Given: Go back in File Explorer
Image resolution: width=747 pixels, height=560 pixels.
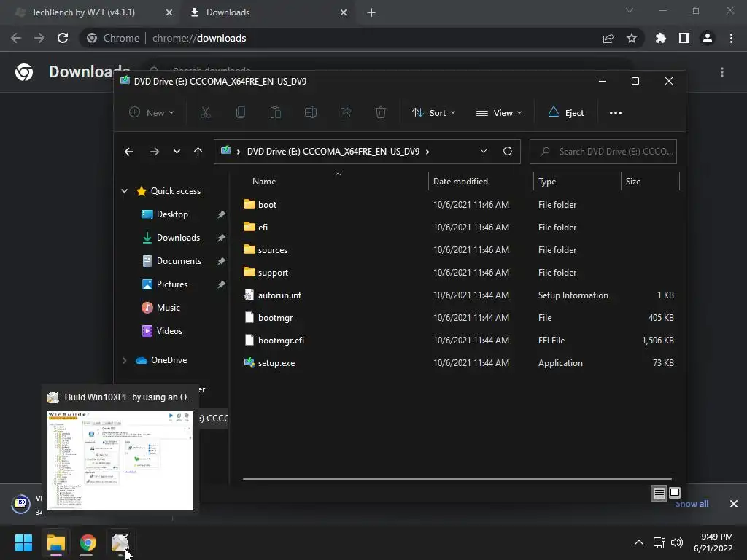Looking at the screenshot, I should pyautogui.click(x=129, y=152).
